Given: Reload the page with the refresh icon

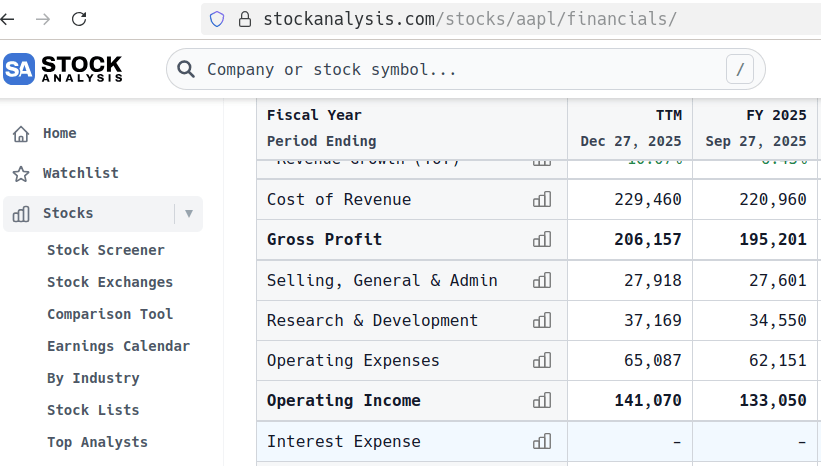Looking at the screenshot, I should 79,19.
